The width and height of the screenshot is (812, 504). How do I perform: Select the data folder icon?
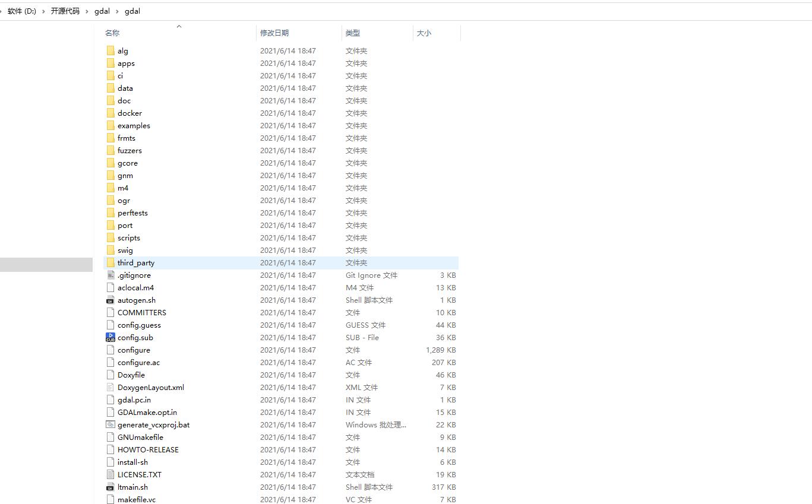click(110, 88)
